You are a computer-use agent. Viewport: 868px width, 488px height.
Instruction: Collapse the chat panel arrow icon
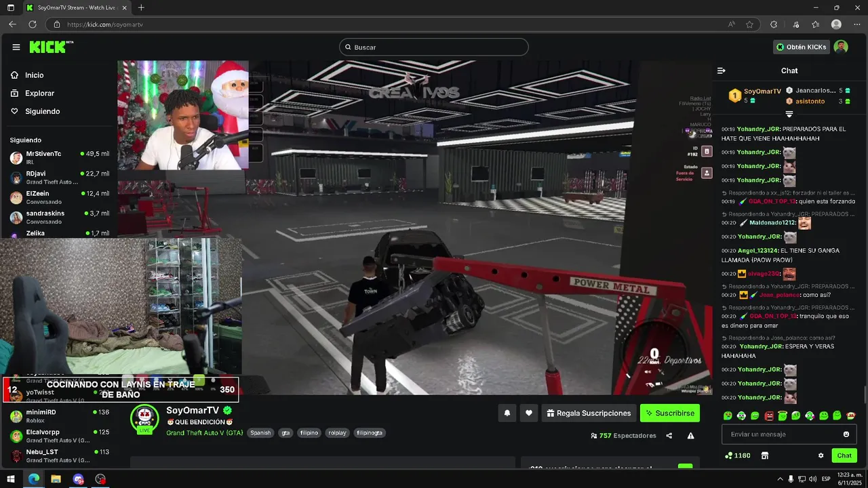[x=721, y=70]
